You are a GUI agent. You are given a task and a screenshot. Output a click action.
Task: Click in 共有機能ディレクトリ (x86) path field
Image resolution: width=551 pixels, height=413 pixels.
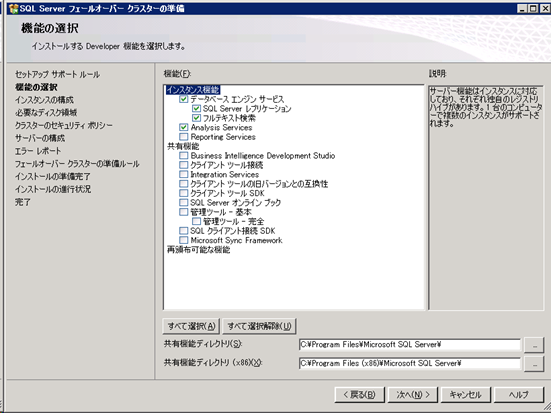click(410, 363)
